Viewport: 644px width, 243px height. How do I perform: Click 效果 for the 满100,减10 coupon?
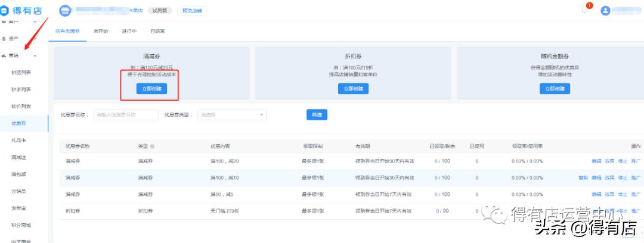pos(609,177)
